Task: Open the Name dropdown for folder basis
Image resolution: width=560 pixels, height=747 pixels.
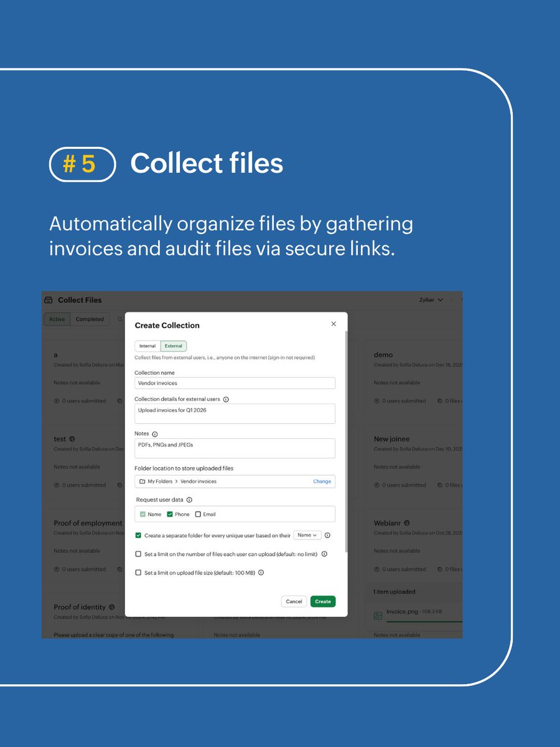Action: tap(307, 535)
